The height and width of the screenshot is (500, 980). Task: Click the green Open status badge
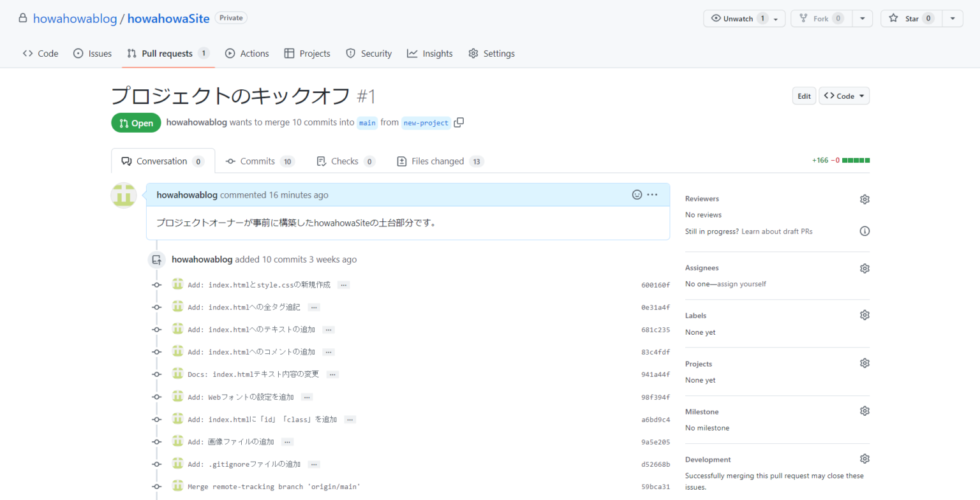tap(136, 123)
